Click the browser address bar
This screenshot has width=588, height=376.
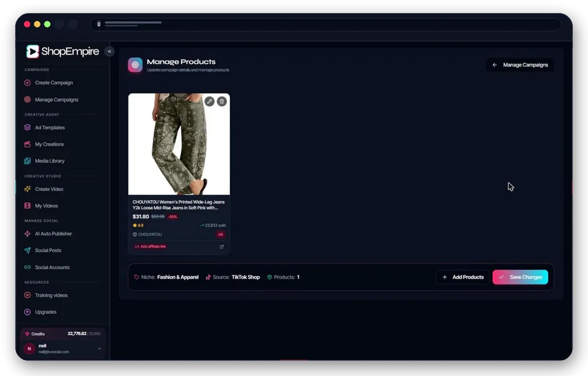click(326, 24)
